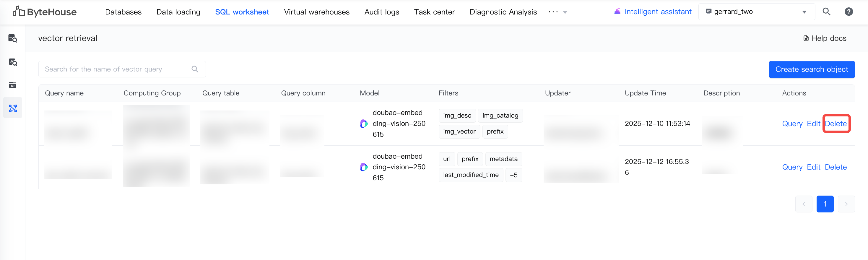The height and width of the screenshot is (260, 868).
Task: Focus the vector query name search field
Action: point(115,69)
